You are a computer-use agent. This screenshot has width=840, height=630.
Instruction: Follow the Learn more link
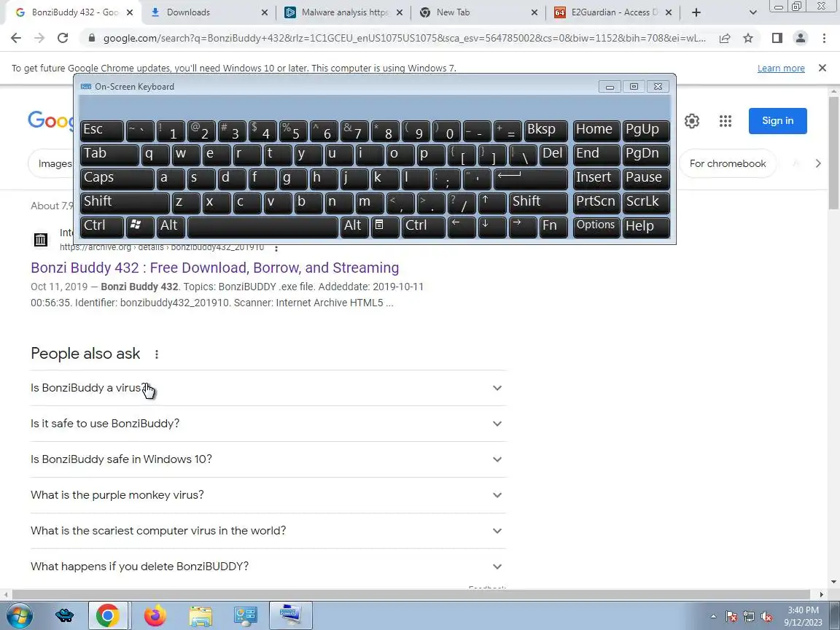(780, 68)
